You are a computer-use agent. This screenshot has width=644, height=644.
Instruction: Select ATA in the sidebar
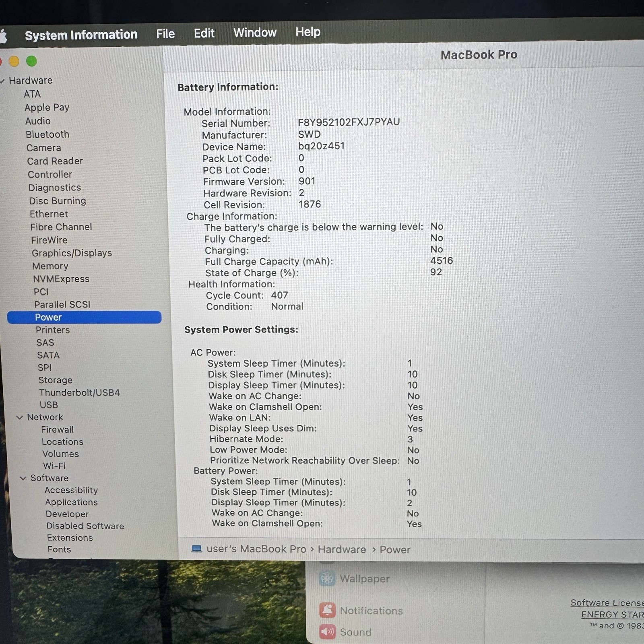(32, 94)
